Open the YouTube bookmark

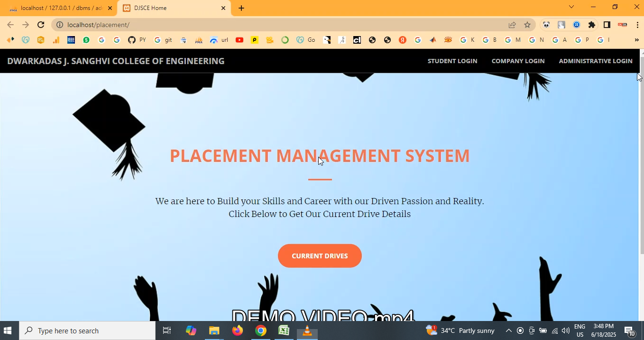coord(239,40)
